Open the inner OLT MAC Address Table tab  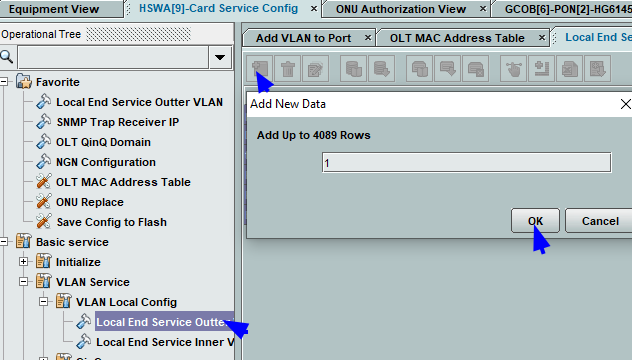(457, 38)
